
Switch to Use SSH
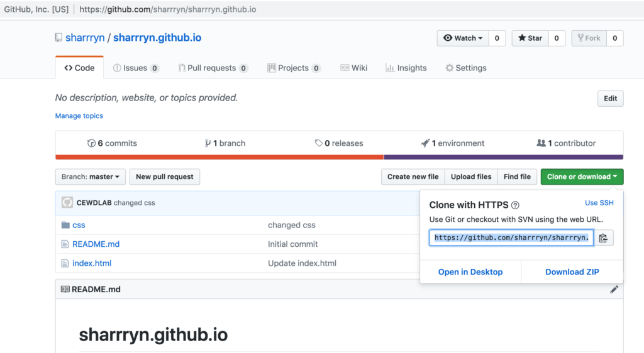(x=599, y=203)
